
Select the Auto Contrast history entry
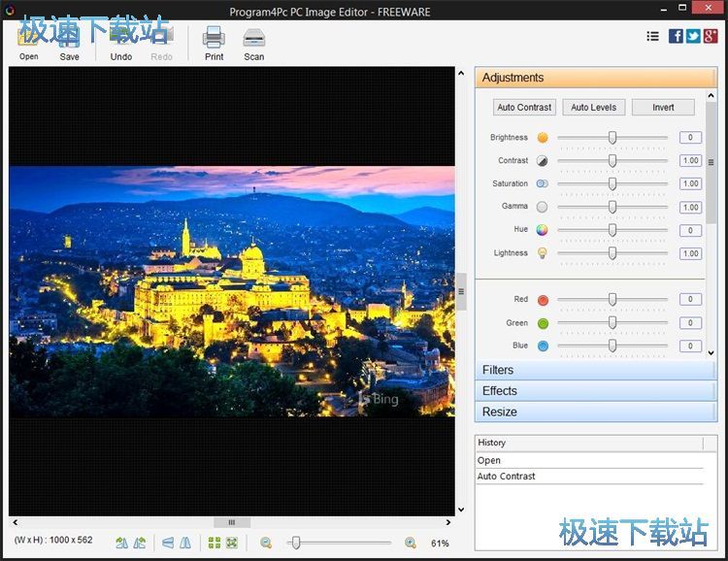tap(506, 477)
